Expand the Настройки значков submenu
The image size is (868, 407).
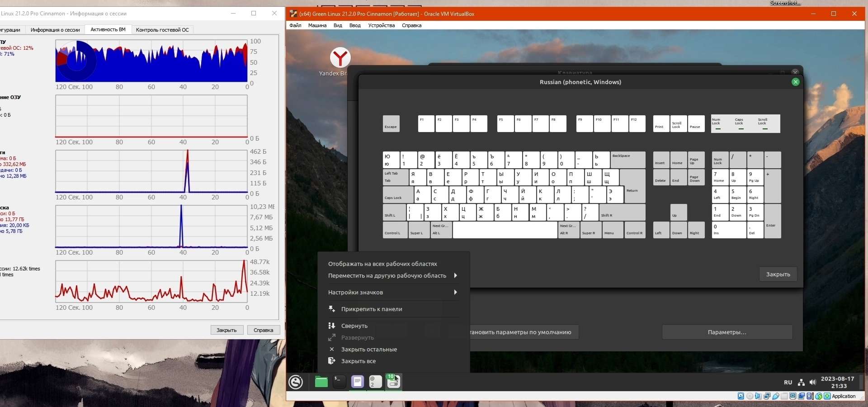tap(393, 292)
